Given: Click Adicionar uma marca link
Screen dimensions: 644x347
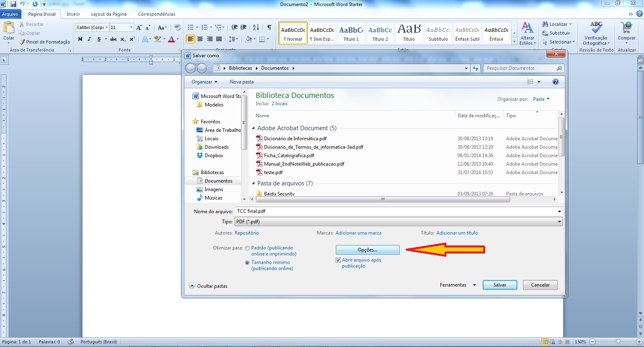Looking at the screenshot, I should pos(358,233).
